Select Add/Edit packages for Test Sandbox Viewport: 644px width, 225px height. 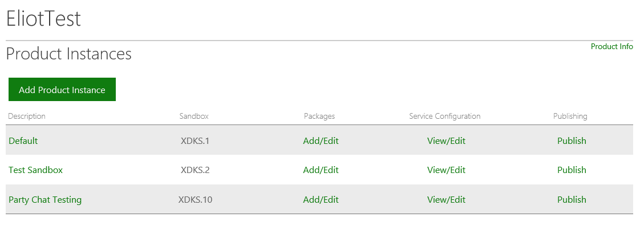(x=321, y=170)
